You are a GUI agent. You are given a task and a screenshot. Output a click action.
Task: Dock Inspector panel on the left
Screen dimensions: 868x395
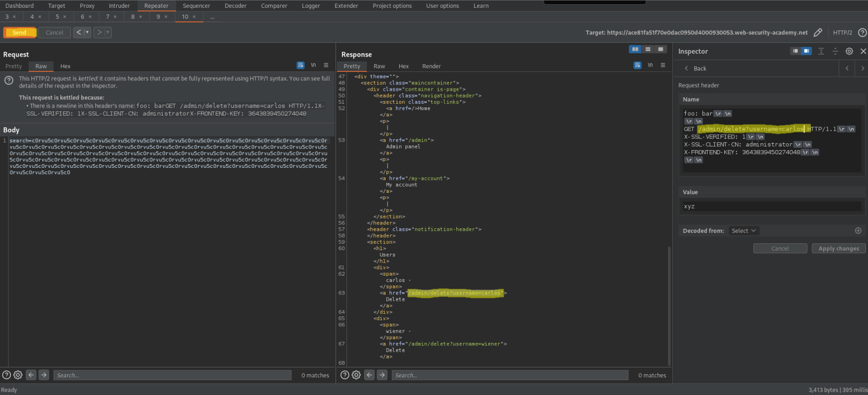click(x=795, y=51)
